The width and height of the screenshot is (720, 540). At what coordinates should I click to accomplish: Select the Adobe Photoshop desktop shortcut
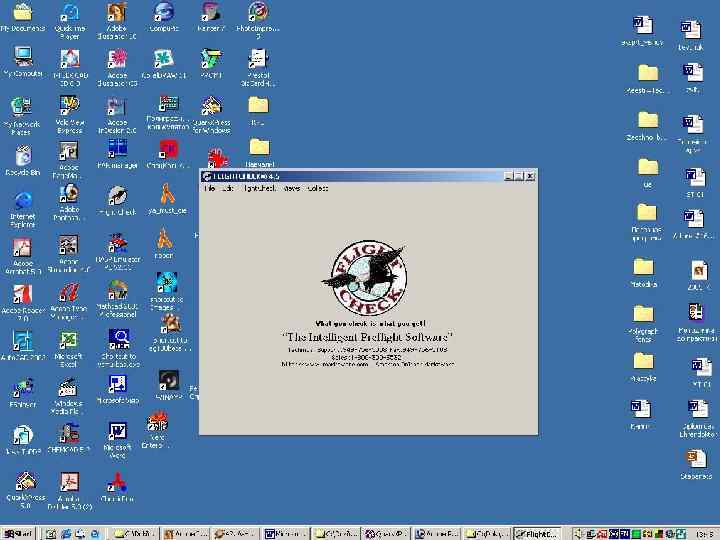(x=68, y=202)
